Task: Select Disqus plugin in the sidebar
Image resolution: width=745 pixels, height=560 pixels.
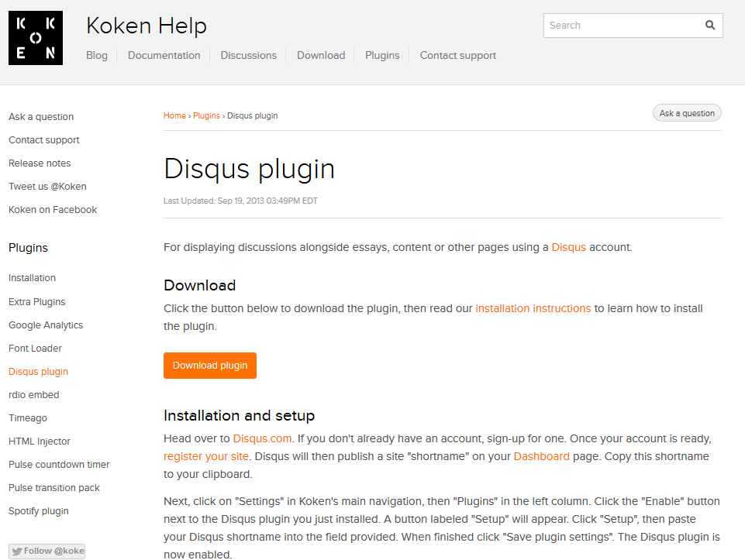Action: click(39, 372)
